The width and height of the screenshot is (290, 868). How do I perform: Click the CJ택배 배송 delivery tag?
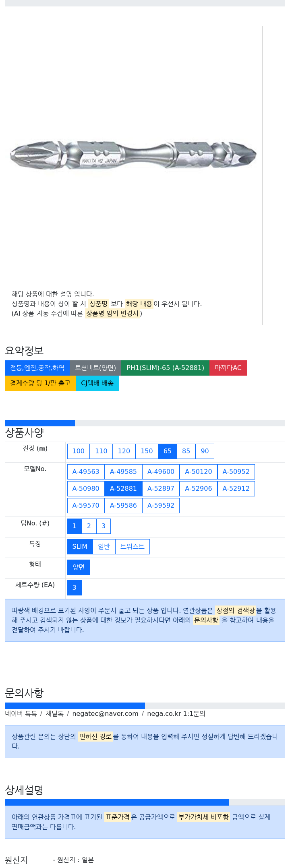[97, 383]
